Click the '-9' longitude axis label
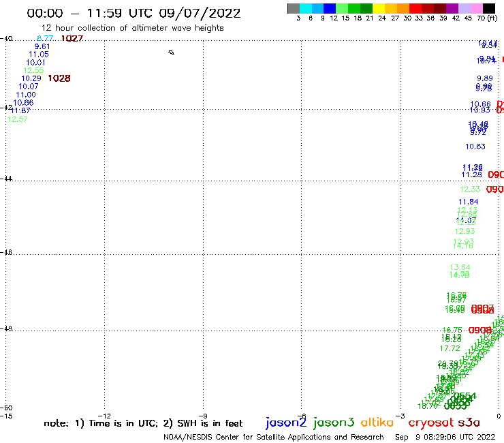This screenshot has height=443, width=504. [x=203, y=416]
